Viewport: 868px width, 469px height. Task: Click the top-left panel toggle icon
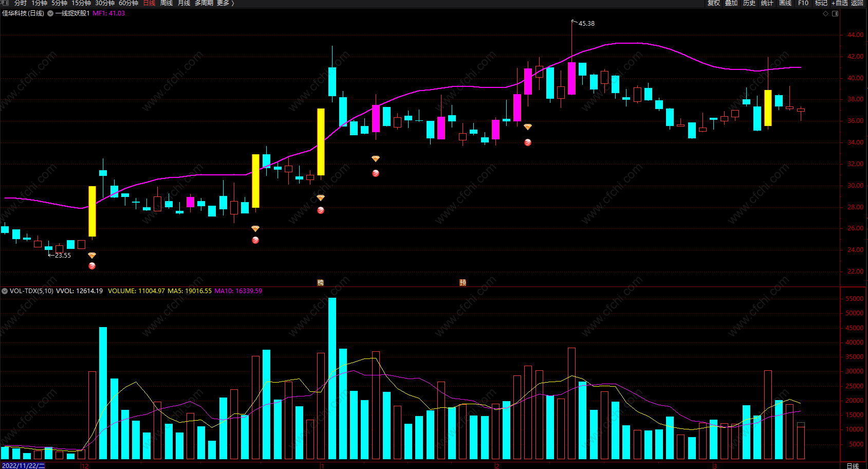(x=5, y=3)
